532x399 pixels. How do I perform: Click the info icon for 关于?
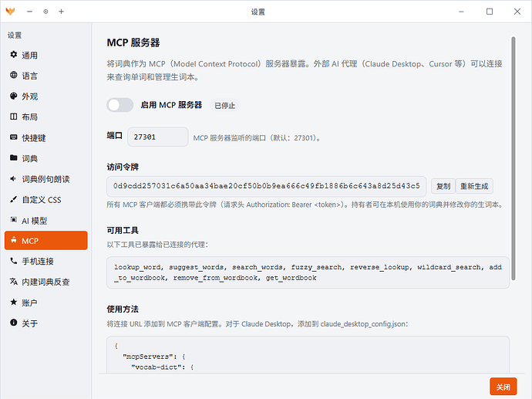14,323
